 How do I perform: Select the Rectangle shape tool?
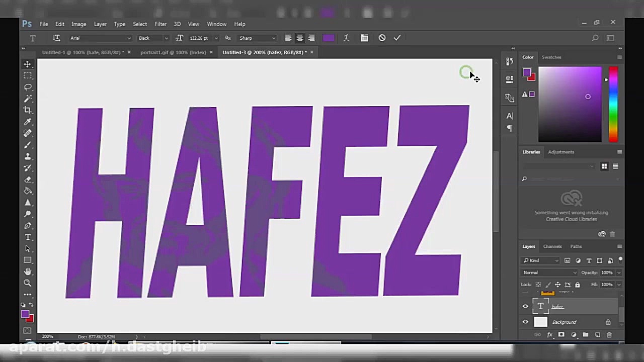pyautogui.click(x=28, y=260)
